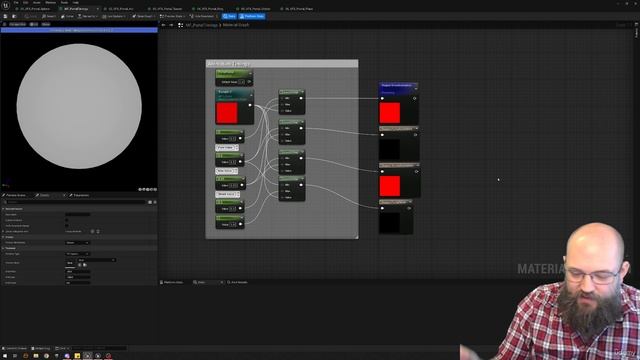Click the blue debug node red preview
This screenshot has width=640, height=360.
point(390,113)
